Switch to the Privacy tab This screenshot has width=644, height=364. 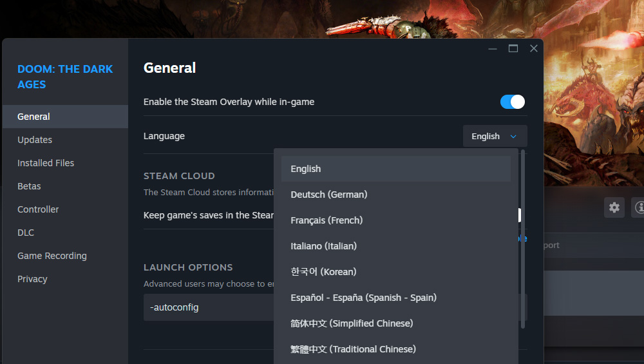65,279
